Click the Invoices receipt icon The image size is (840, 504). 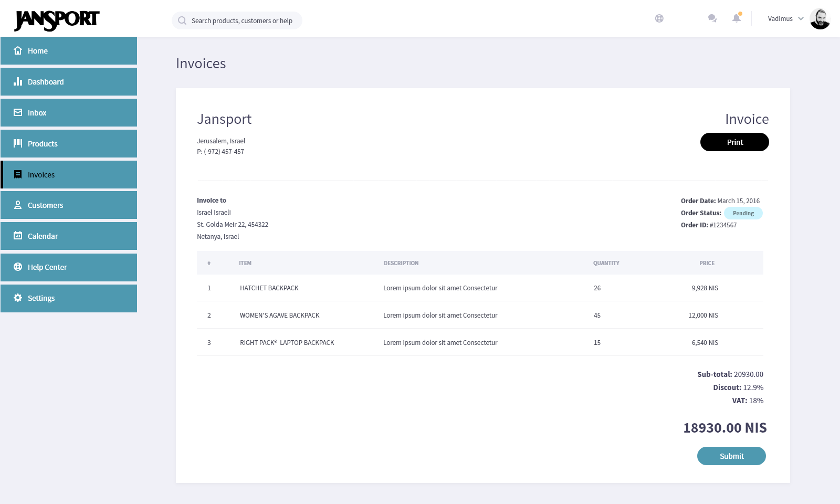point(18,174)
